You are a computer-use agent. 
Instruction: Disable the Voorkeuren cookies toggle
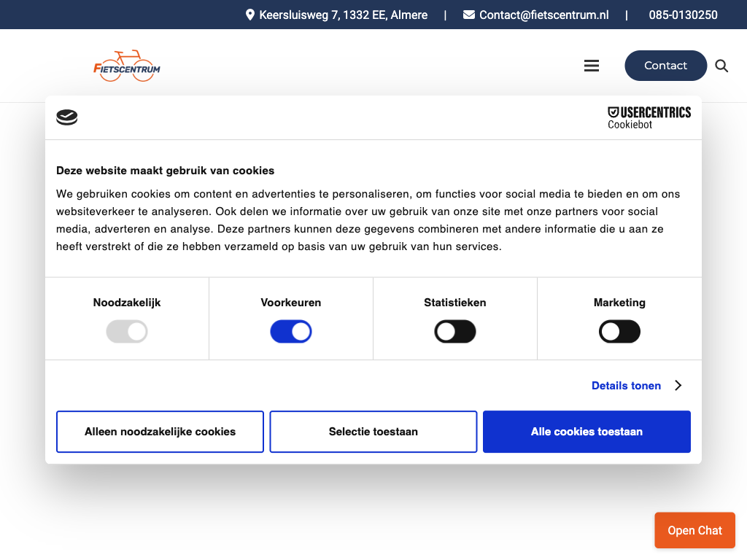291,332
